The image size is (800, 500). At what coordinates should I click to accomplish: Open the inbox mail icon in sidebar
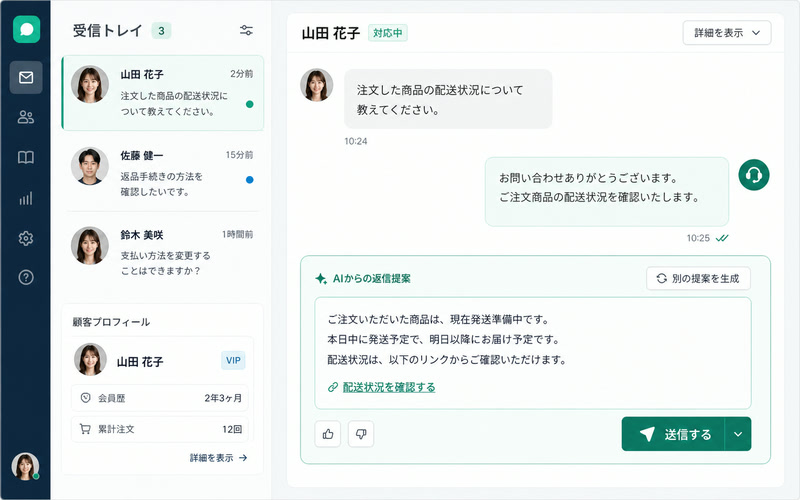coord(26,77)
